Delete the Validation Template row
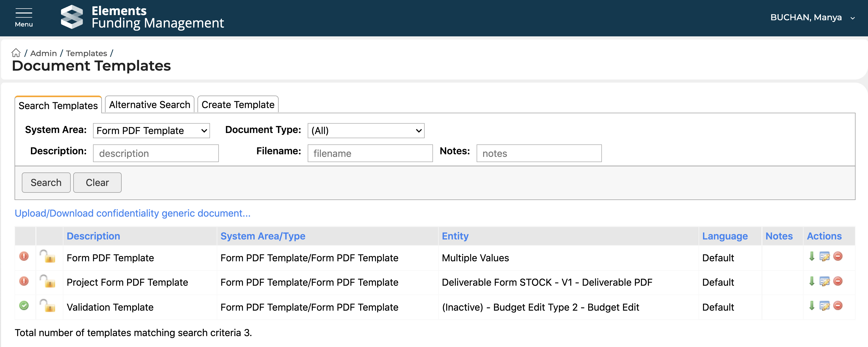This screenshot has height=347, width=868. click(838, 306)
